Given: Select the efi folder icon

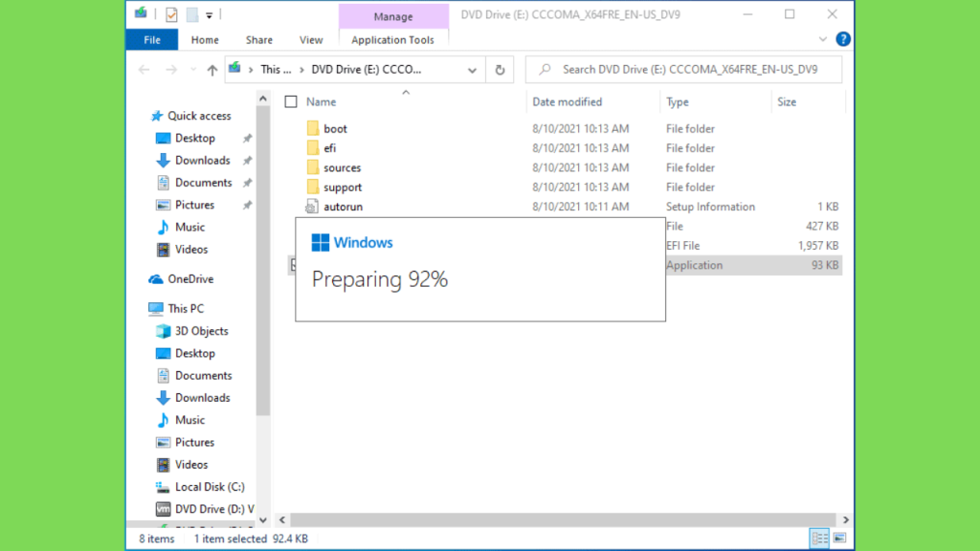Looking at the screenshot, I should (x=313, y=148).
